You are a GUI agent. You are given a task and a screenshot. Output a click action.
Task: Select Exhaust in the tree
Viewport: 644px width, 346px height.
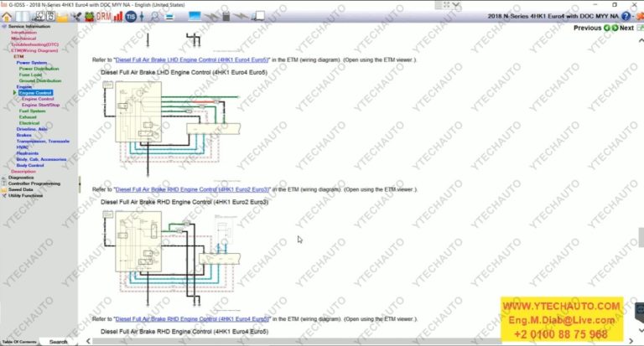click(x=28, y=117)
